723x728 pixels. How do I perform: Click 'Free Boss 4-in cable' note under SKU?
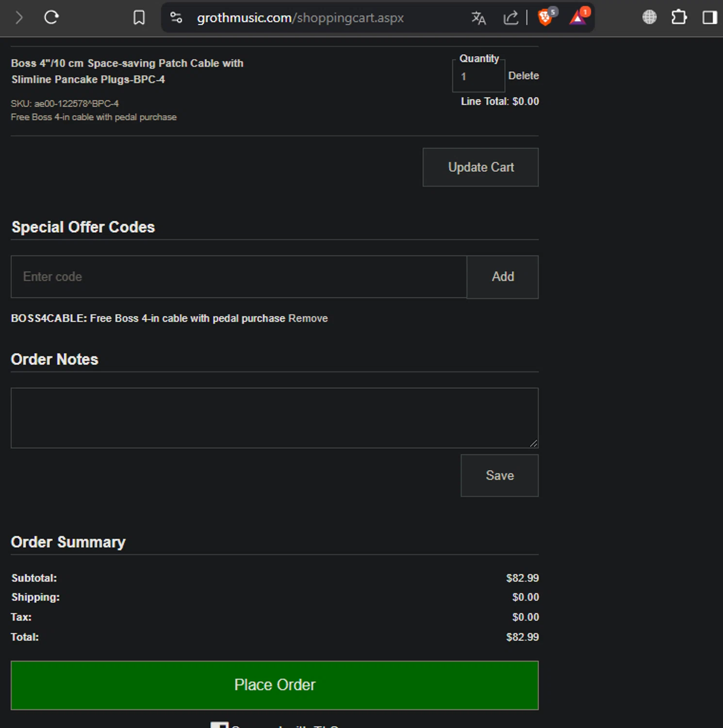[94, 117]
